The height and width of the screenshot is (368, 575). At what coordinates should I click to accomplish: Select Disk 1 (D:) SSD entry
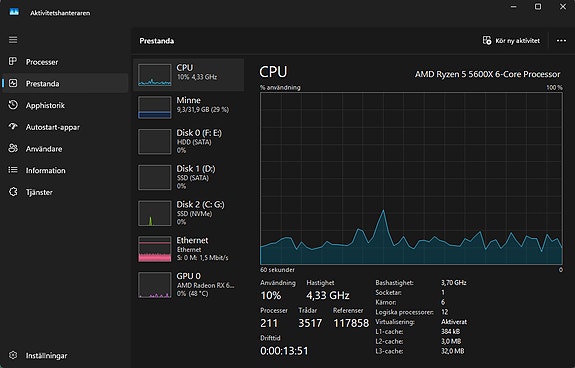188,177
